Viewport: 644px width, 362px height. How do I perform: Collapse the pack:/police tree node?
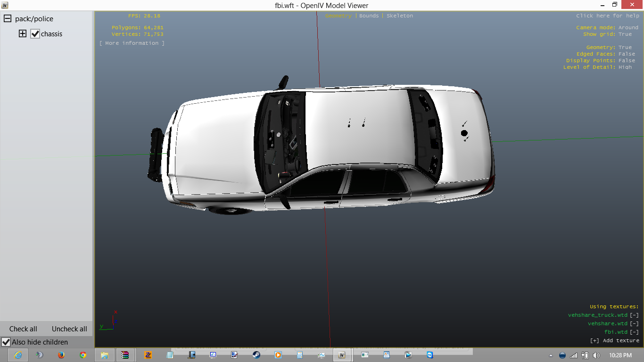tap(8, 19)
